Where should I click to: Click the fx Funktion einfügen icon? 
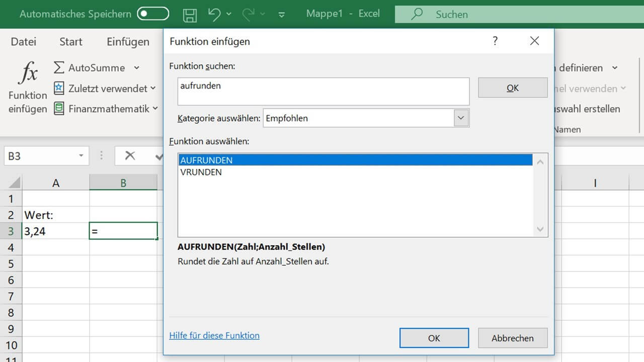(28, 73)
